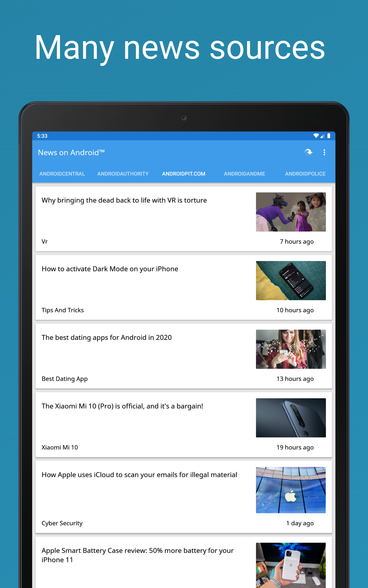Click the '1 day ago' timestamp
This screenshot has height=588, width=368.
300,523
